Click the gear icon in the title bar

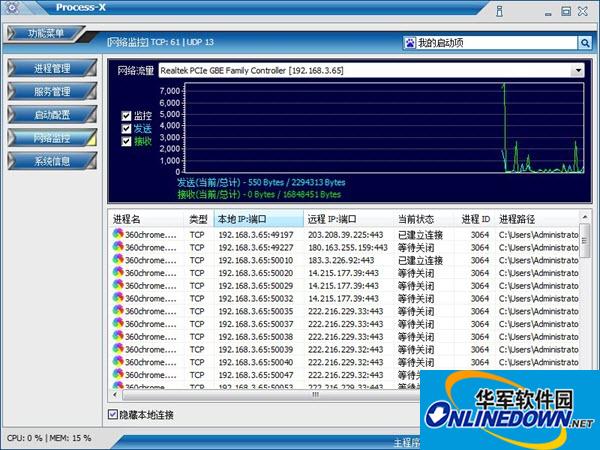click(x=12, y=8)
